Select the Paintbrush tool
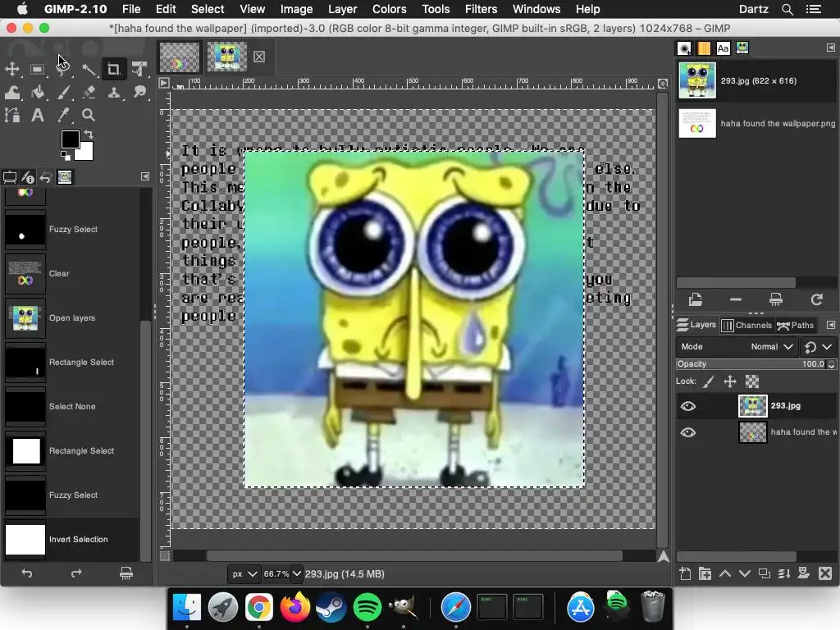The image size is (840, 630). 63,92
